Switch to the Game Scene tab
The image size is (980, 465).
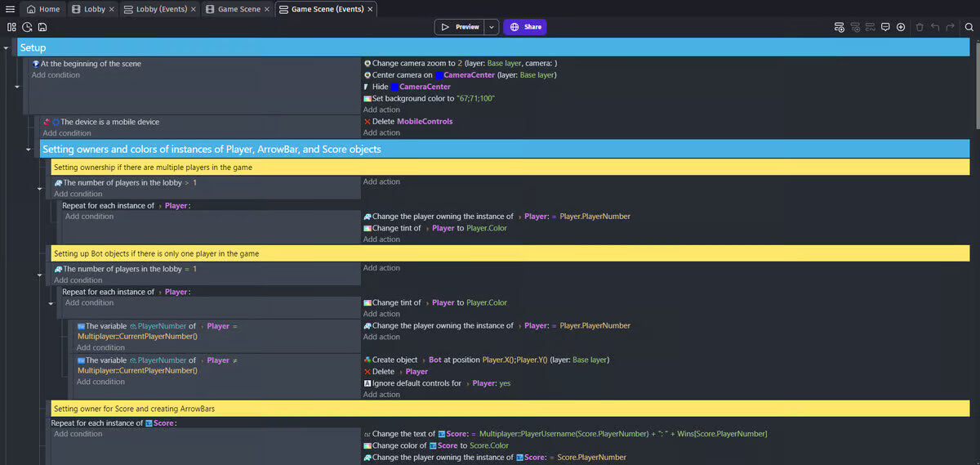pos(238,9)
